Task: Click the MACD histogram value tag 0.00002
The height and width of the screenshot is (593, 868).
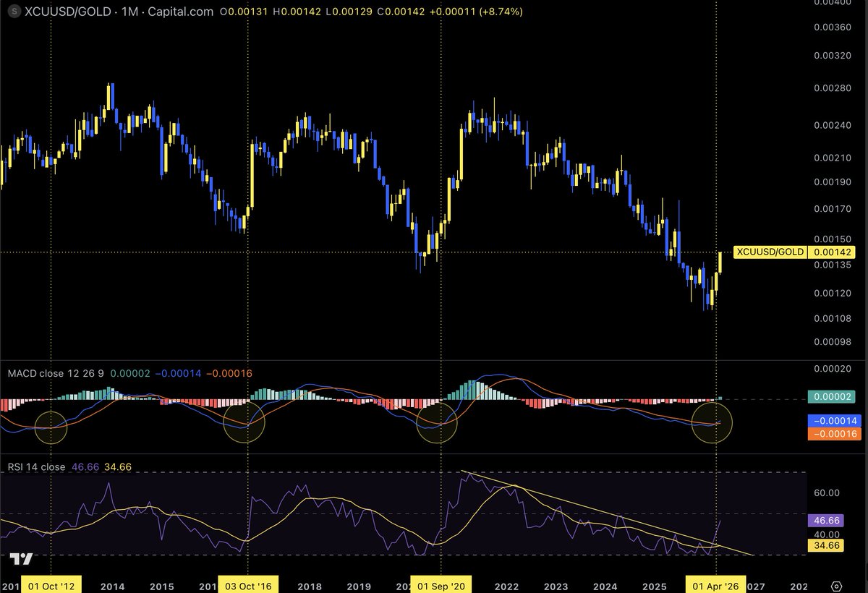Action: (832, 396)
